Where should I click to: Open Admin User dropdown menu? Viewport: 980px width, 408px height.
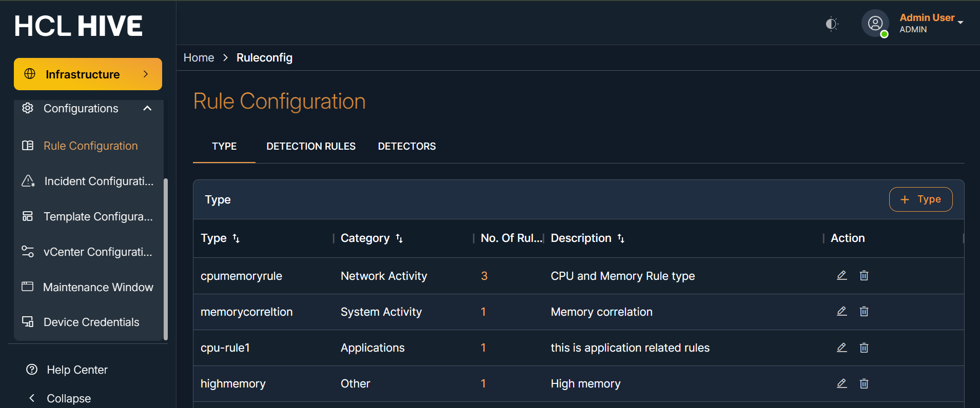[x=960, y=23]
